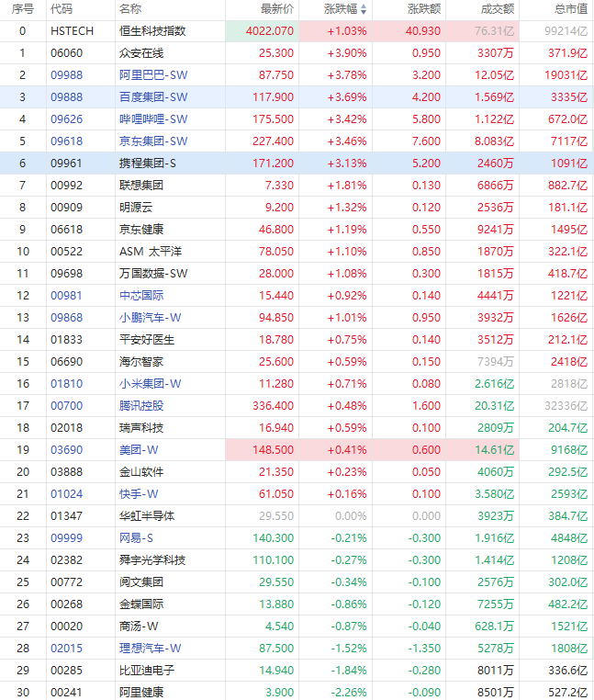Select row 阿里健康
The width and height of the screenshot is (594, 700).
[297, 692]
